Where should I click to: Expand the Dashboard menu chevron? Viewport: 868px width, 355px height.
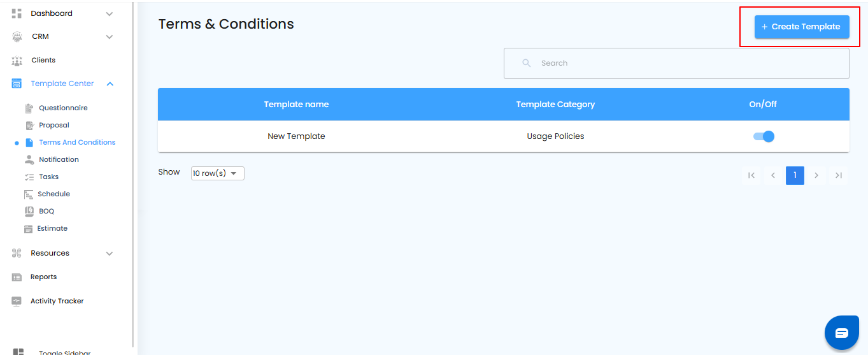[x=110, y=14]
